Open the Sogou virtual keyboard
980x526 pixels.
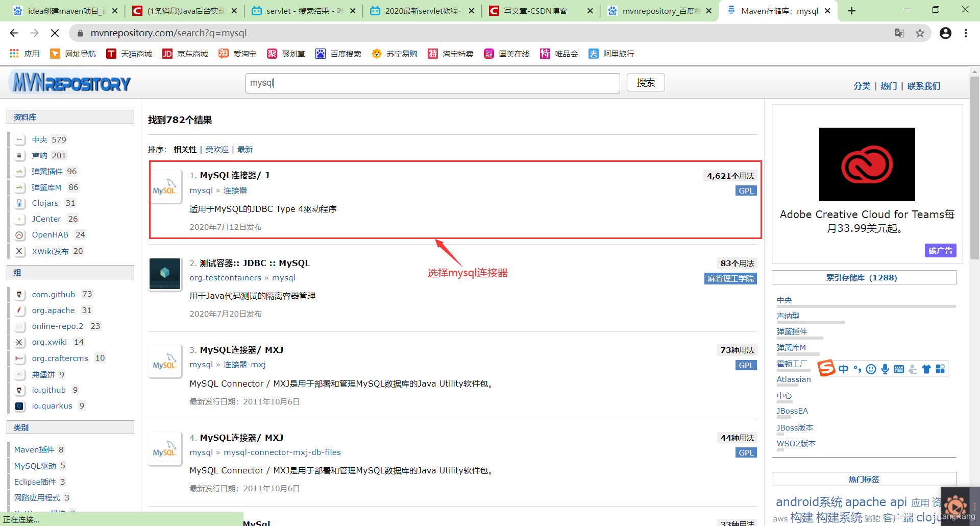point(899,369)
